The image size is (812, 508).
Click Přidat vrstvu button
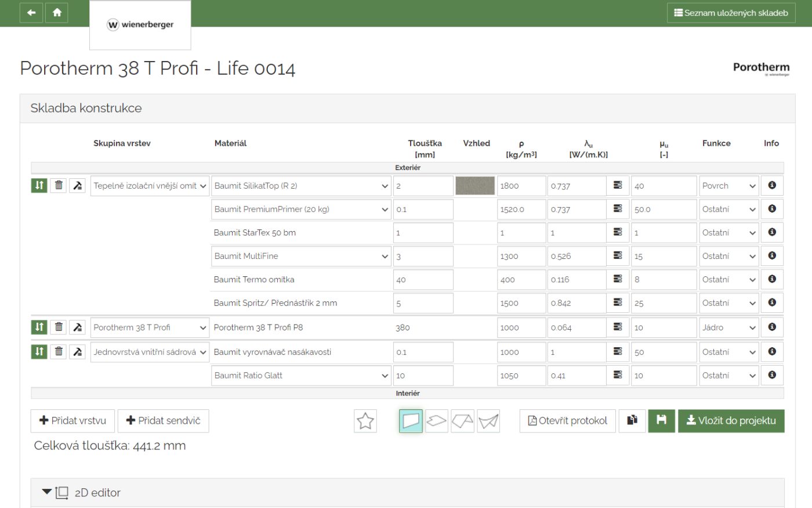tap(72, 421)
